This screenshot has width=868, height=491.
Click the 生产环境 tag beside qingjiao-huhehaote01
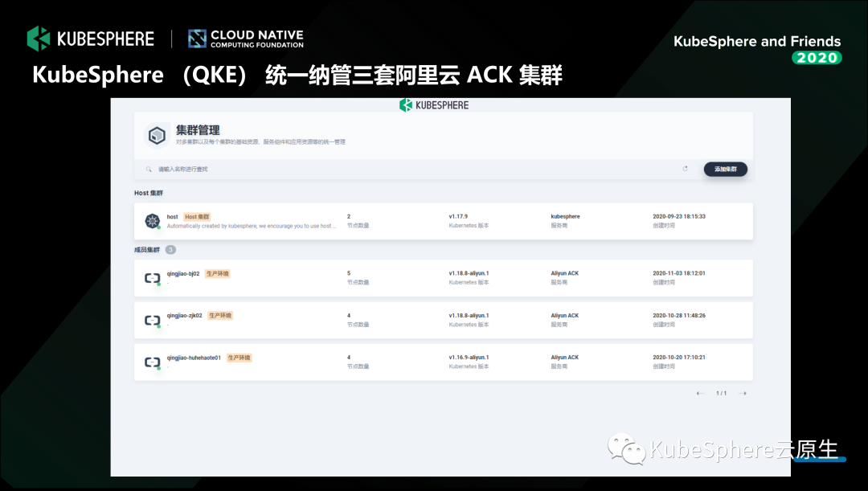239,358
